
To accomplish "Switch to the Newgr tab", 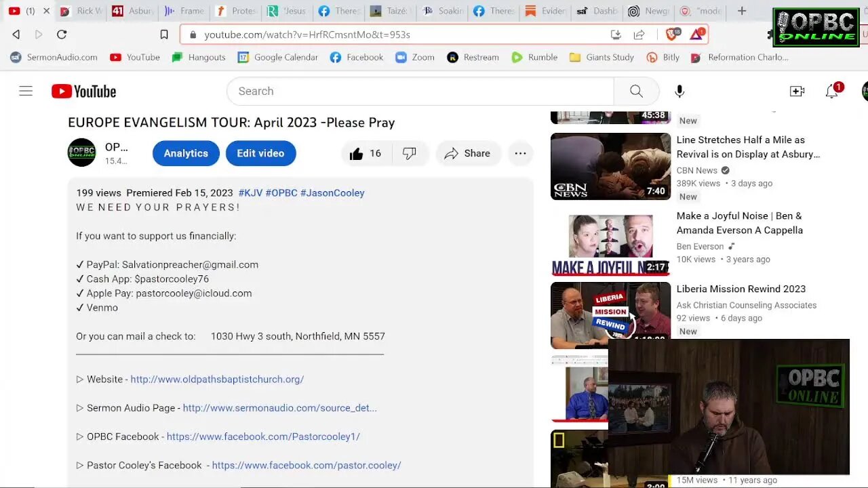I will coord(650,11).
